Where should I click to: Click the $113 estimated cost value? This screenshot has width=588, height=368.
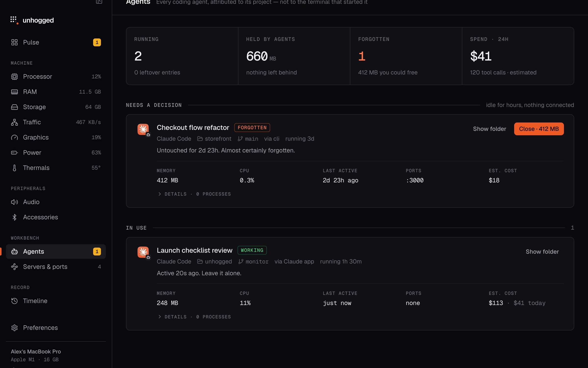496,303
